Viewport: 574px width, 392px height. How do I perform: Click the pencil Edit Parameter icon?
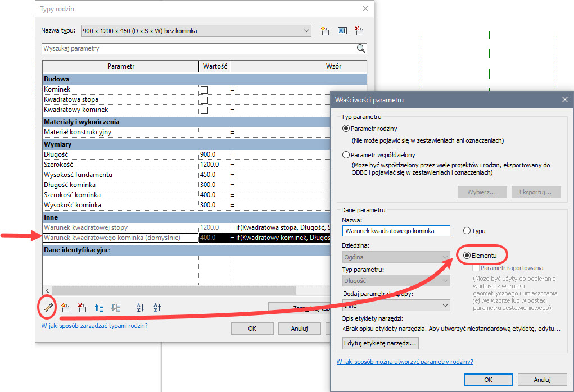tap(48, 307)
